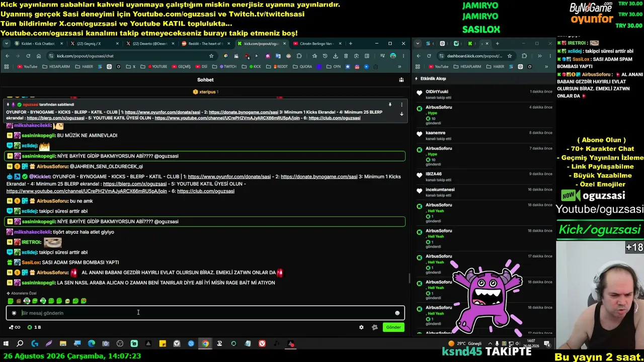
Task: Show hidden bookmarks in the chat browser
Action: point(399,66)
